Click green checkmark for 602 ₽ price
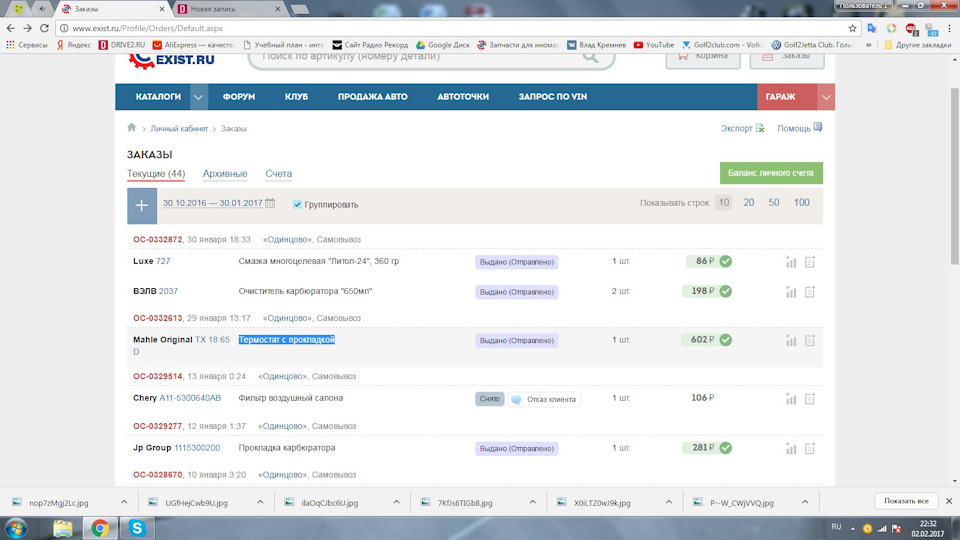This screenshot has width=960, height=540. 726,340
